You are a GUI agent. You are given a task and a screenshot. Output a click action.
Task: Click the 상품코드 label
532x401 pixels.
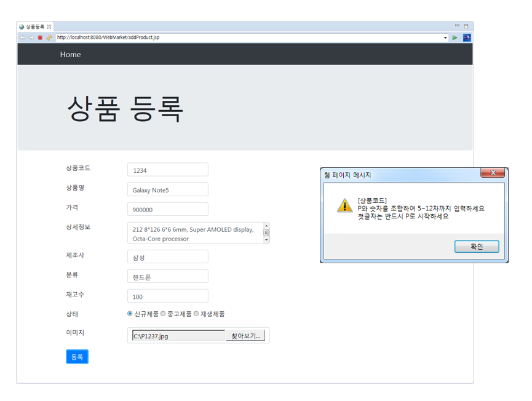click(x=78, y=169)
